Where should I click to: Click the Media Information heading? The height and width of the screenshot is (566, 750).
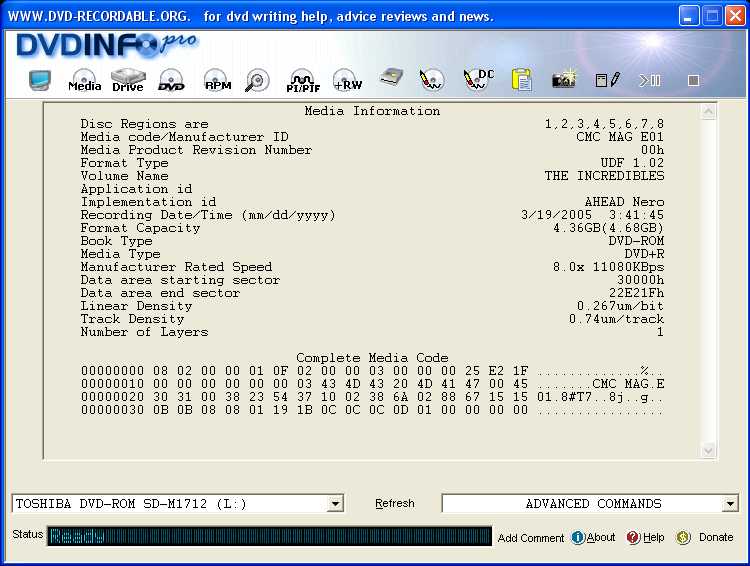pyautogui.click(x=372, y=111)
